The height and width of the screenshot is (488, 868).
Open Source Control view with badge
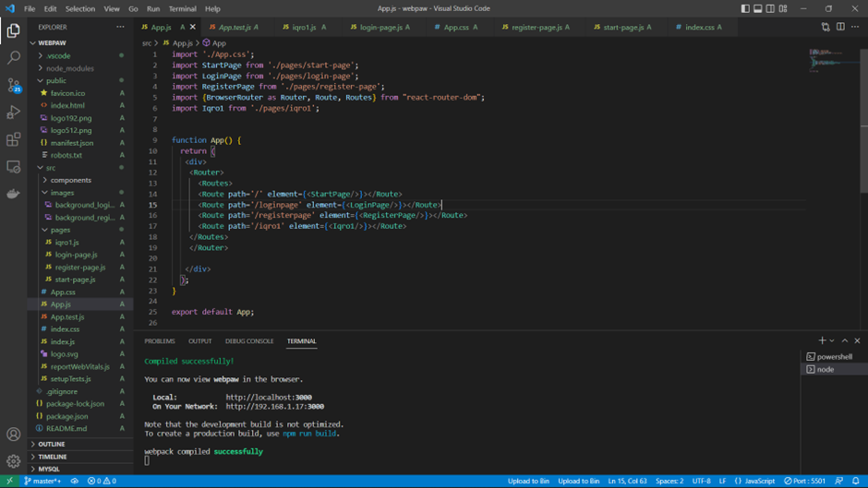coord(13,85)
